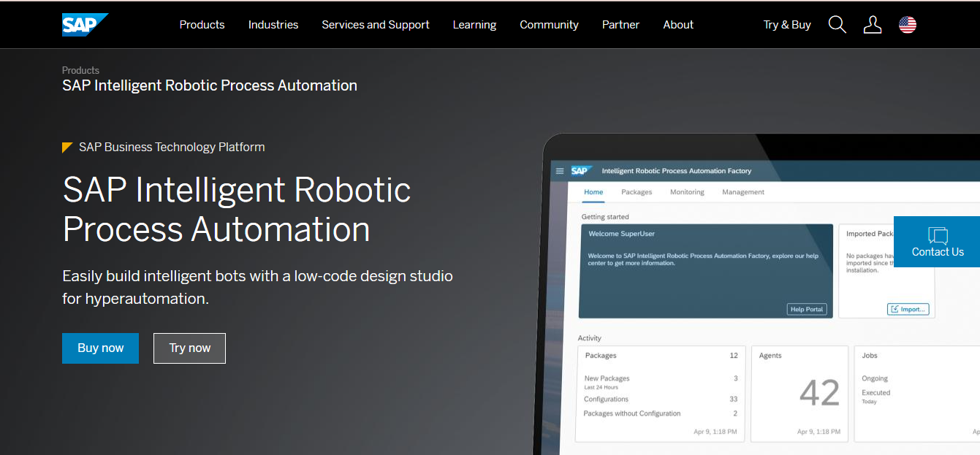The width and height of the screenshot is (980, 455).
Task: Click the hamburger menu icon in Factory screenshot
Action: pyautogui.click(x=560, y=171)
